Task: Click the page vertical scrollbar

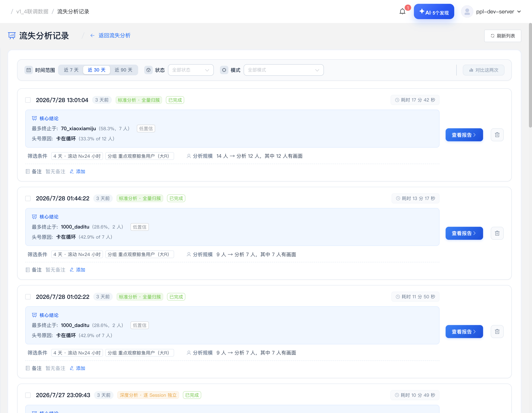Action: tap(530, 75)
